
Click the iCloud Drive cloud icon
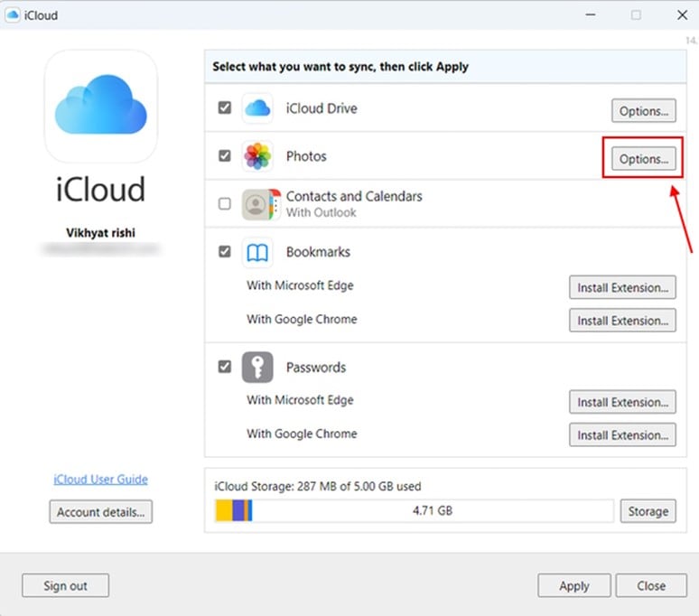(x=257, y=109)
